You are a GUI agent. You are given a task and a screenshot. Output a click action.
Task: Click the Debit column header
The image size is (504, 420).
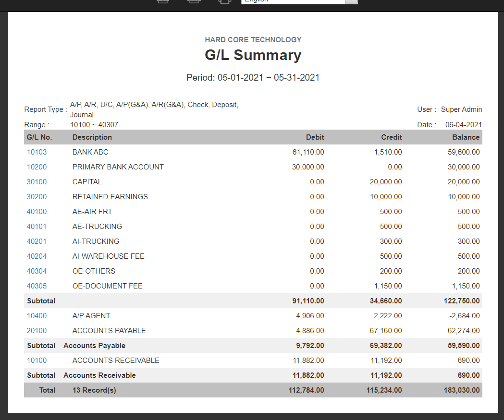(x=315, y=137)
